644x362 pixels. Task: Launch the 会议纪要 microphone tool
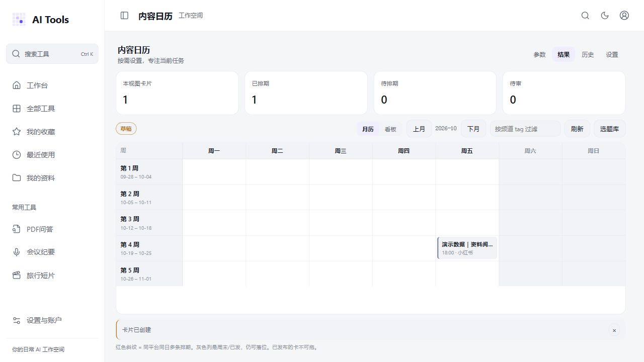pos(52,252)
